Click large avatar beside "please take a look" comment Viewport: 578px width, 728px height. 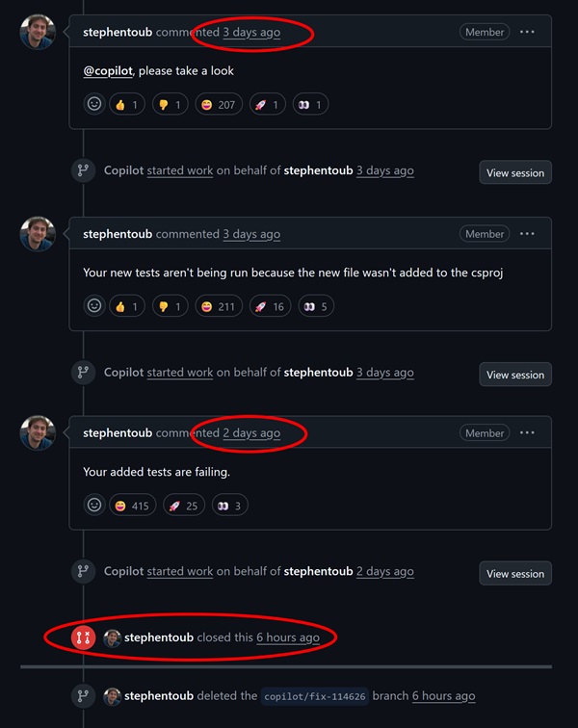point(38,33)
